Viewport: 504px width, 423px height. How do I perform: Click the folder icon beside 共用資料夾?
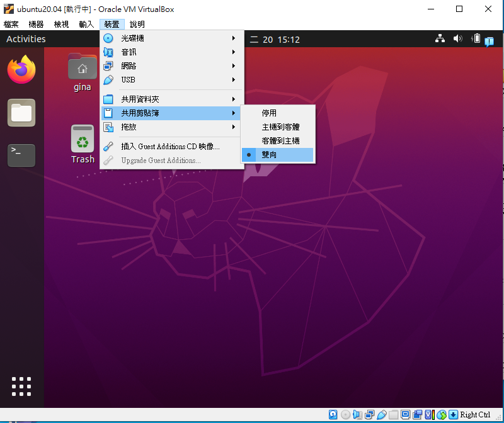[x=108, y=99]
